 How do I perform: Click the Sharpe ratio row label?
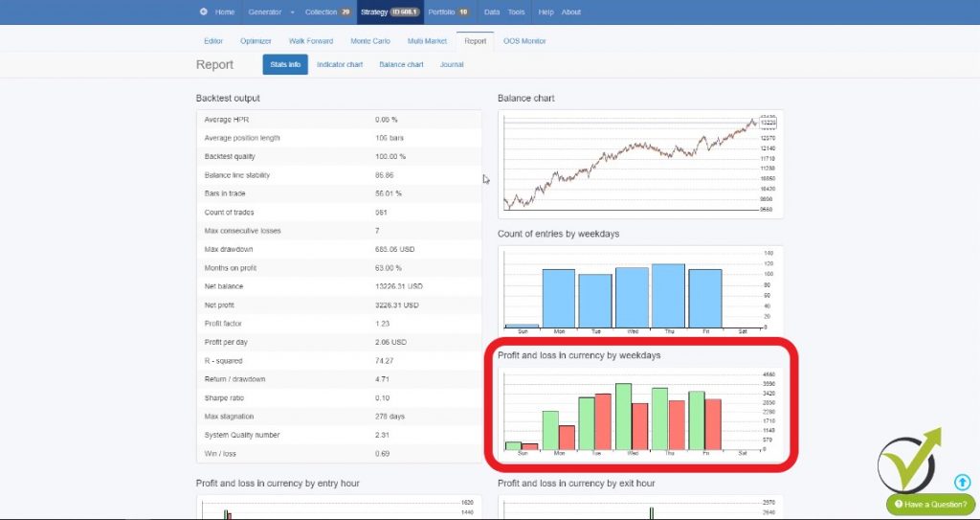pyautogui.click(x=224, y=398)
